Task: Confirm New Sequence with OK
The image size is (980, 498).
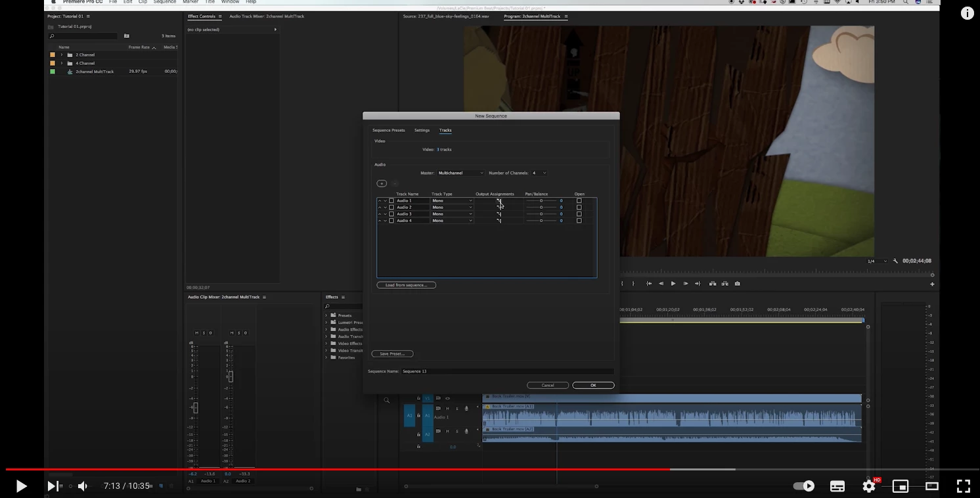Action: [x=593, y=385]
